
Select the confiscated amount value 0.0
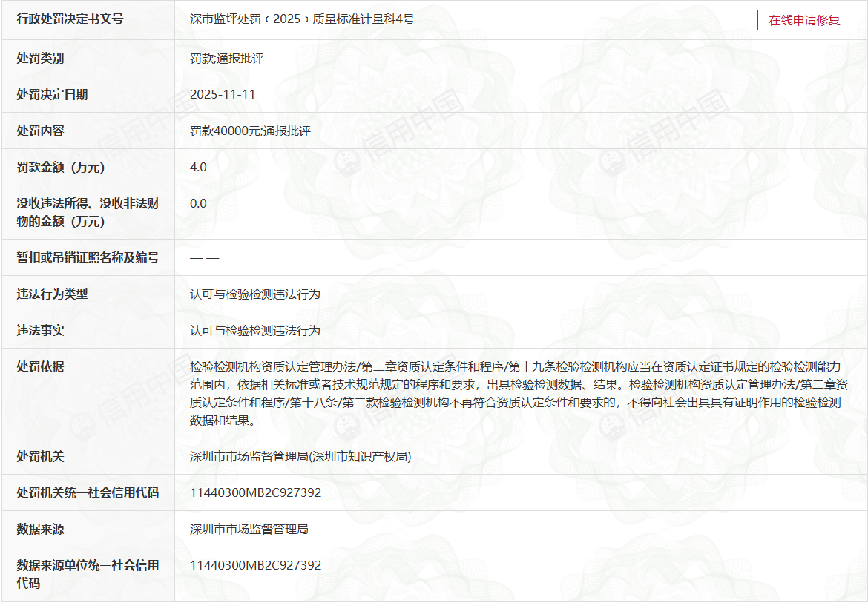[x=198, y=203]
